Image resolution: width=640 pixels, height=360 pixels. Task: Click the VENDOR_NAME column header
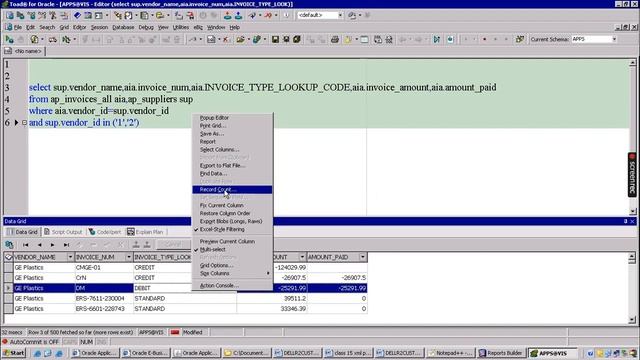pos(40,257)
